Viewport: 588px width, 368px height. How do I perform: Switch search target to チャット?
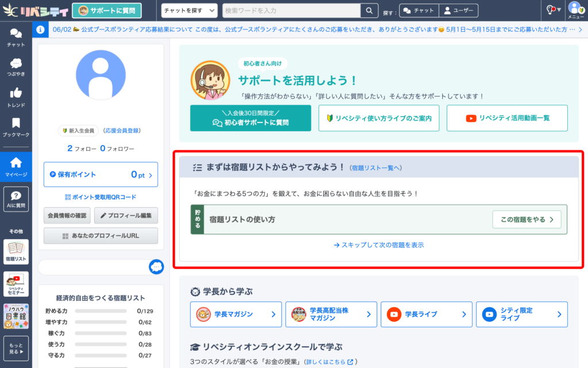(419, 11)
